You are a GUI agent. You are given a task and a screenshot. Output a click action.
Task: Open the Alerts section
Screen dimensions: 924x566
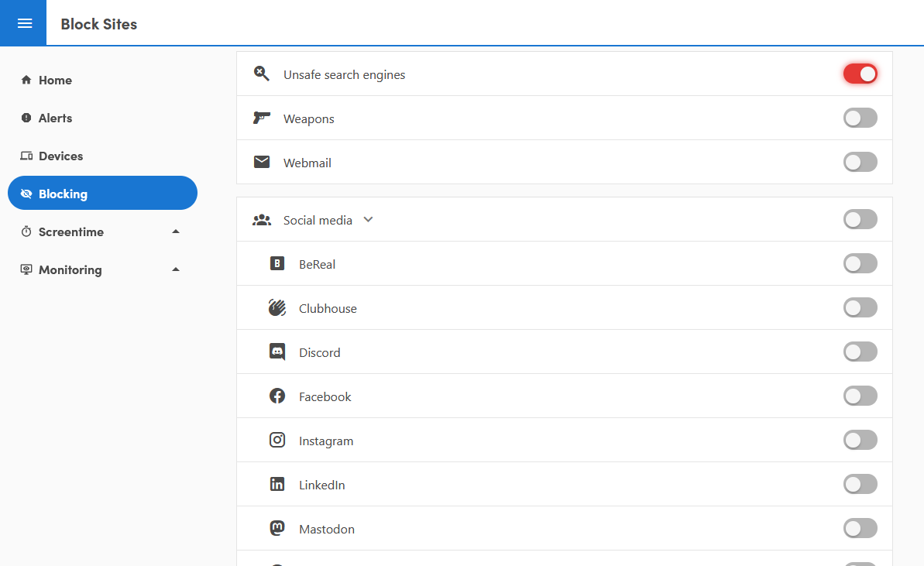click(x=102, y=118)
